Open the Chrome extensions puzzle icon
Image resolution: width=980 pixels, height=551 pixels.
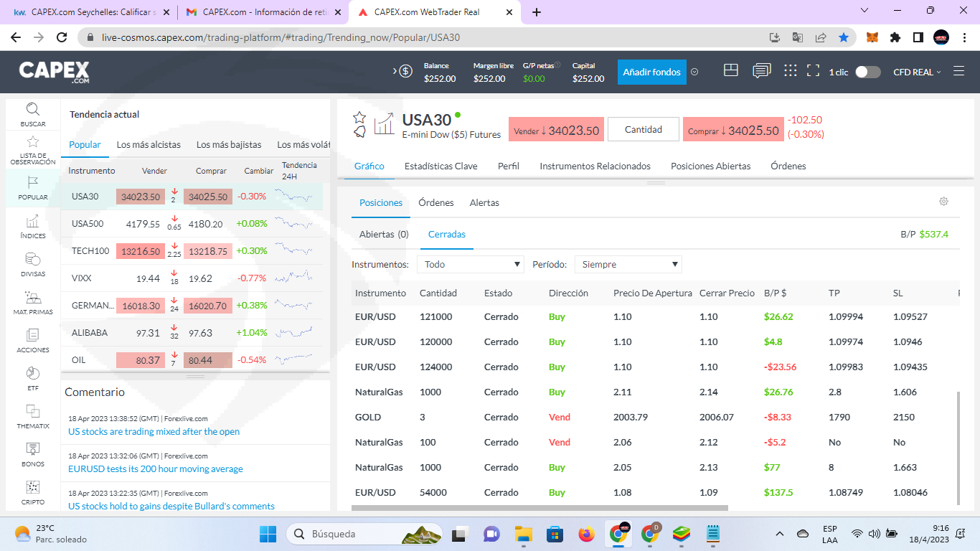coord(895,37)
